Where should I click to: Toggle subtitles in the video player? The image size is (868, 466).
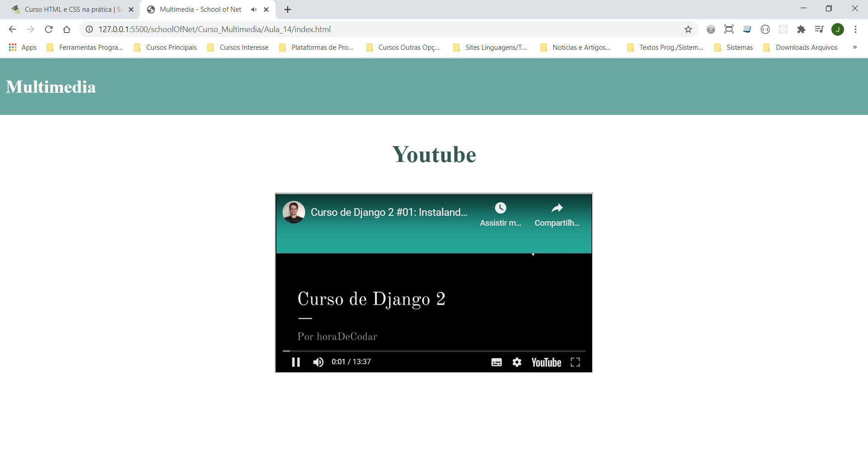[x=496, y=362]
